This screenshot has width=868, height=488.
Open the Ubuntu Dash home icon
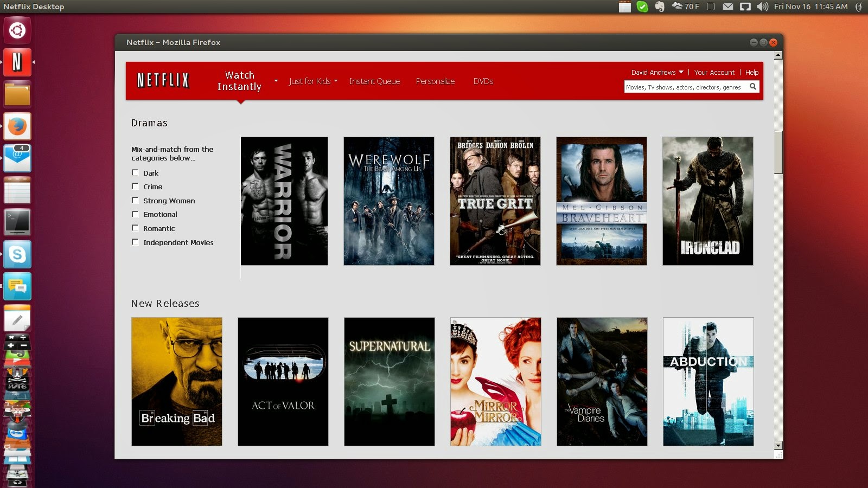point(17,30)
